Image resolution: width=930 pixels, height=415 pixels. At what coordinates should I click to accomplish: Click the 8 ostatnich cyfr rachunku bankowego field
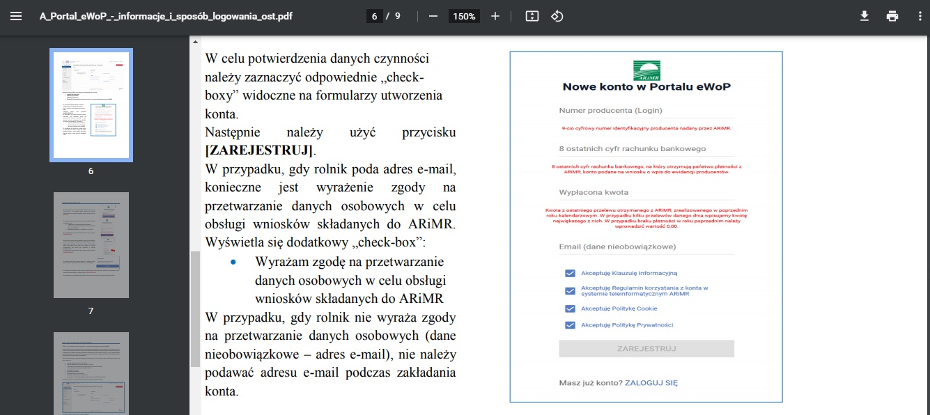pyautogui.click(x=646, y=149)
